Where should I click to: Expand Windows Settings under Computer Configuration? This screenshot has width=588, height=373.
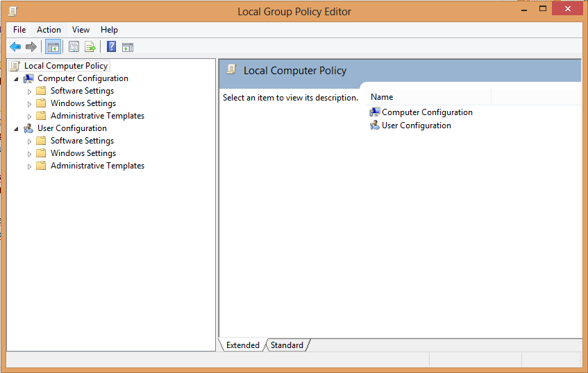(29, 104)
